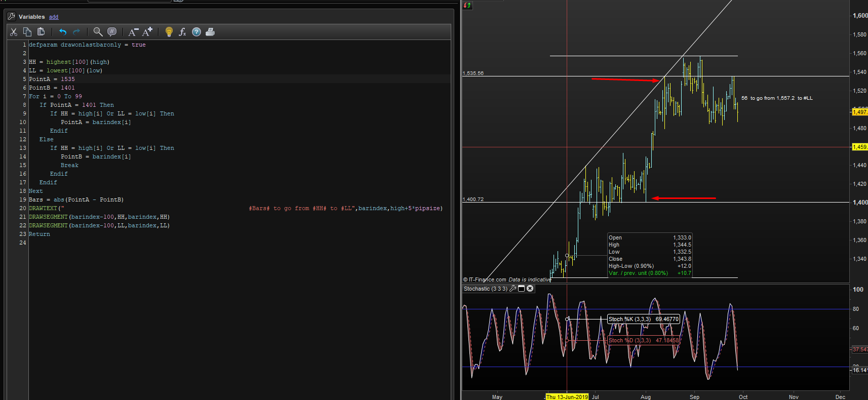This screenshot has height=400, width=868.
Task: Click the 1,440 price axis label
Action: (859, 165)
